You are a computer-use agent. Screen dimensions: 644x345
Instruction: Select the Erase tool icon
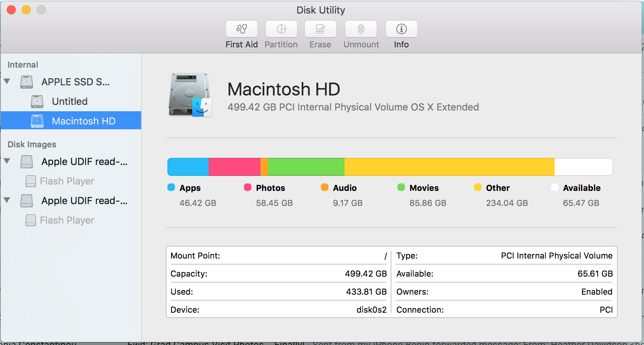[320, 29]
